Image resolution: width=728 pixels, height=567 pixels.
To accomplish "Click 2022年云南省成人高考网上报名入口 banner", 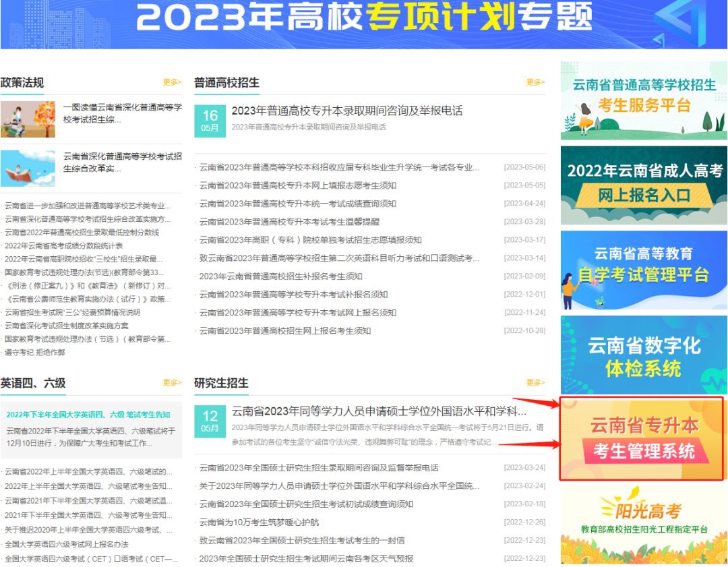I will [x=643, y=185].
